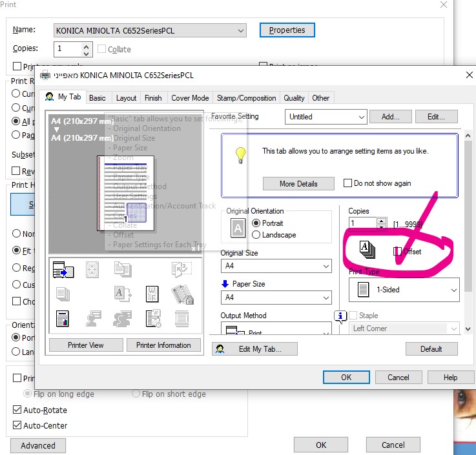Viewport: 476px width, 455px height.
Task: Click the yellow lightbulb tip icon
Action: (240, 156)
